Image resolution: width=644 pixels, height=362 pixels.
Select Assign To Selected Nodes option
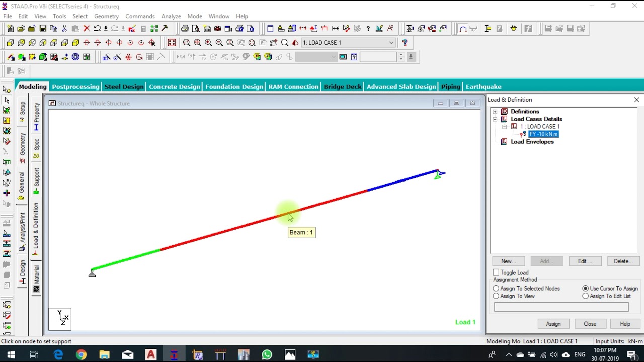coord(496,289)
